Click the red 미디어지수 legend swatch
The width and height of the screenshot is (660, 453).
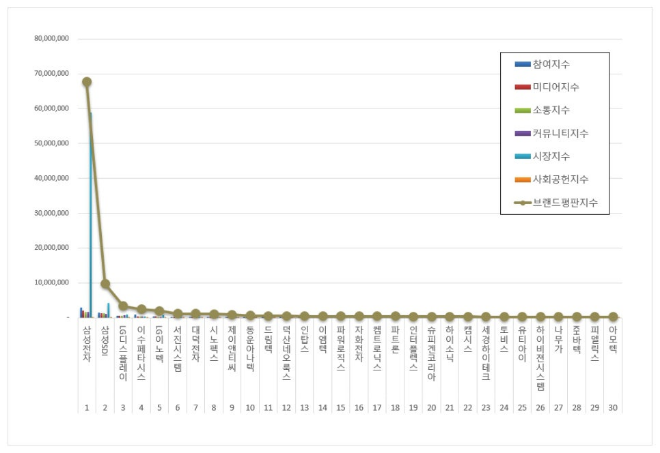tap(522, 87)
